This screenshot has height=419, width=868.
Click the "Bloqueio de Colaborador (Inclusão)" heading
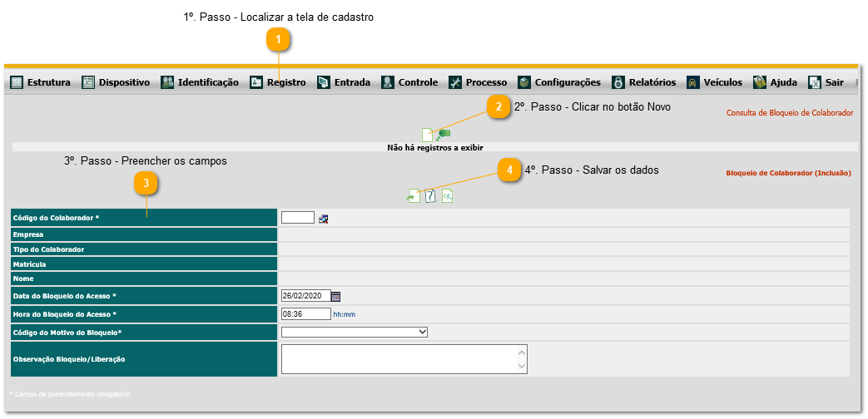click(788, 173)
